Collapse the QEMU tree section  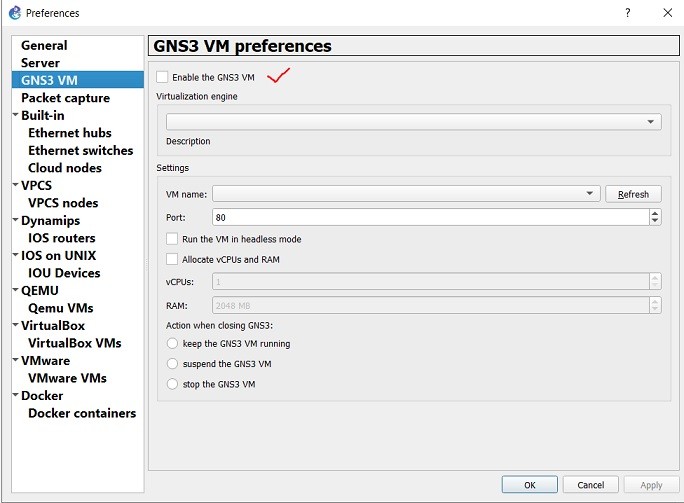16,290
